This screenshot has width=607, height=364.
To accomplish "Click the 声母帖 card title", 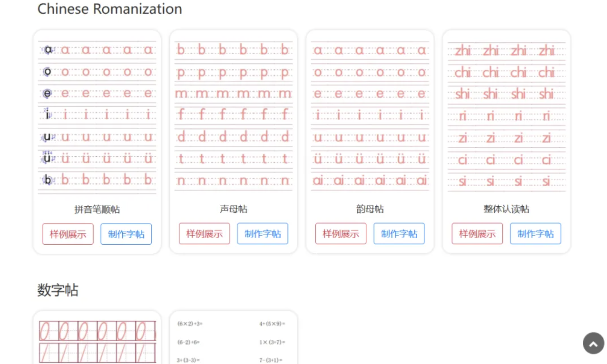I will [x=234, y=209].
